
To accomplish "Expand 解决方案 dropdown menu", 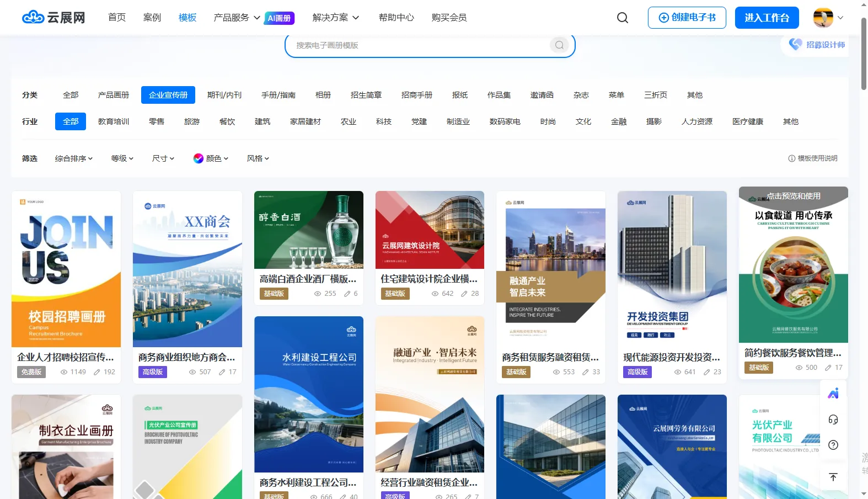I will point(336,18).
